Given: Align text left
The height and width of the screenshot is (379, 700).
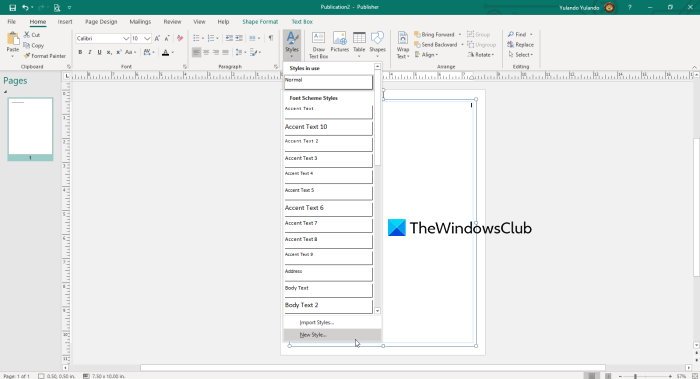Looking at the screenshot, I should pos(196,53).
